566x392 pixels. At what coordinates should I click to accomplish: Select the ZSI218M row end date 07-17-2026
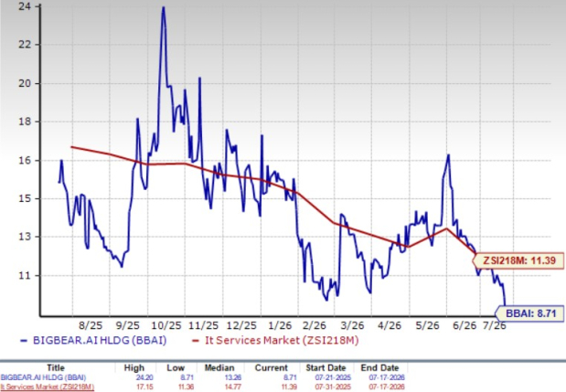(387, 387)
